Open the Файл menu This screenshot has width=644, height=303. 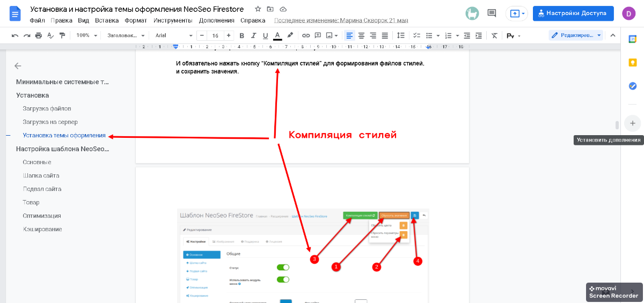click(37, 20)
